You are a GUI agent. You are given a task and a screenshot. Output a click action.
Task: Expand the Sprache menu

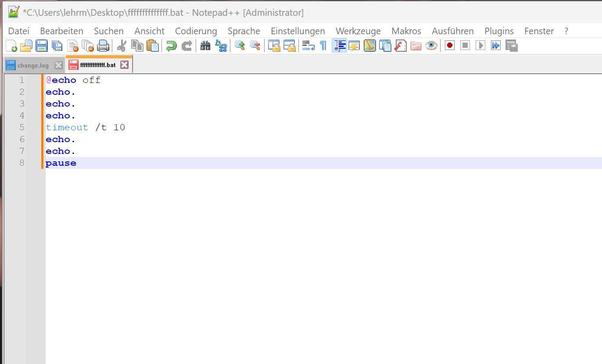[x=244, y=31]
